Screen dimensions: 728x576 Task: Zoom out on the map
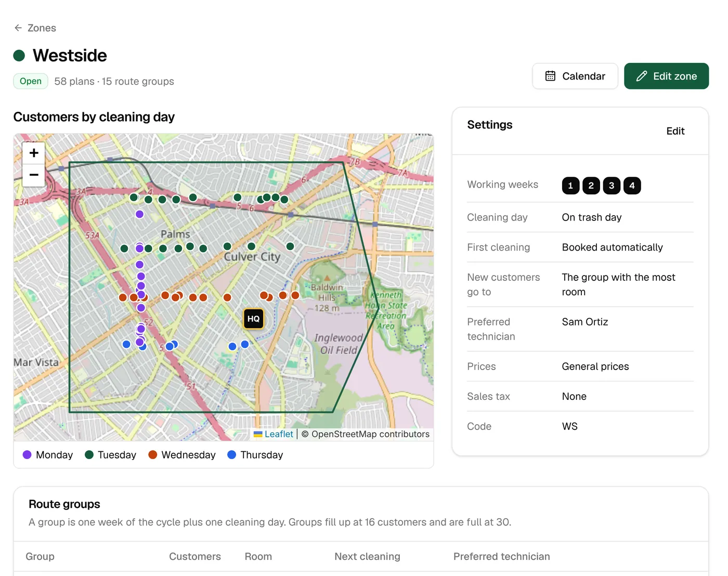34,175
